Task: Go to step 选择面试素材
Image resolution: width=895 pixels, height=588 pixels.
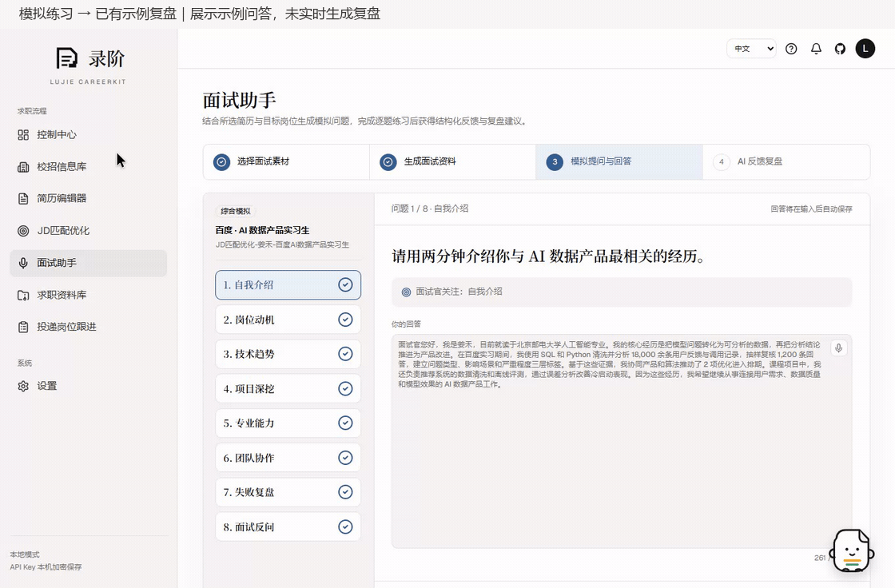Action: click(286, 161)
